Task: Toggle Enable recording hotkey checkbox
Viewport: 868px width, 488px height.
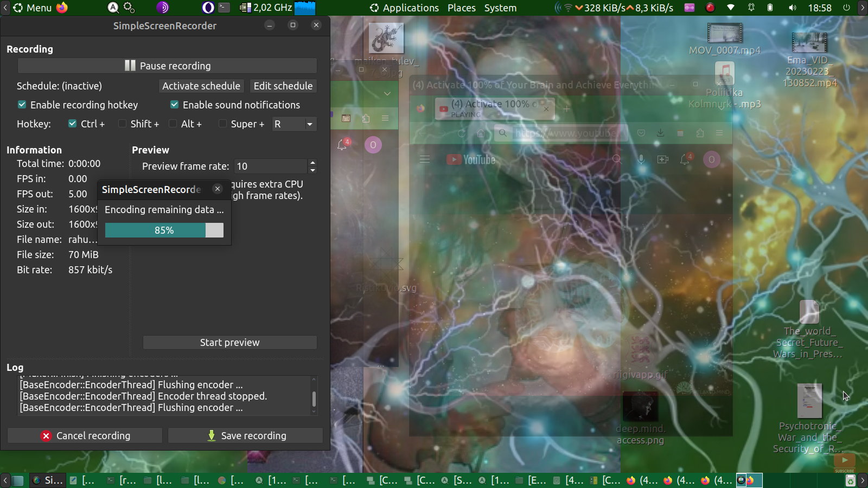Action: pos(22,105)
